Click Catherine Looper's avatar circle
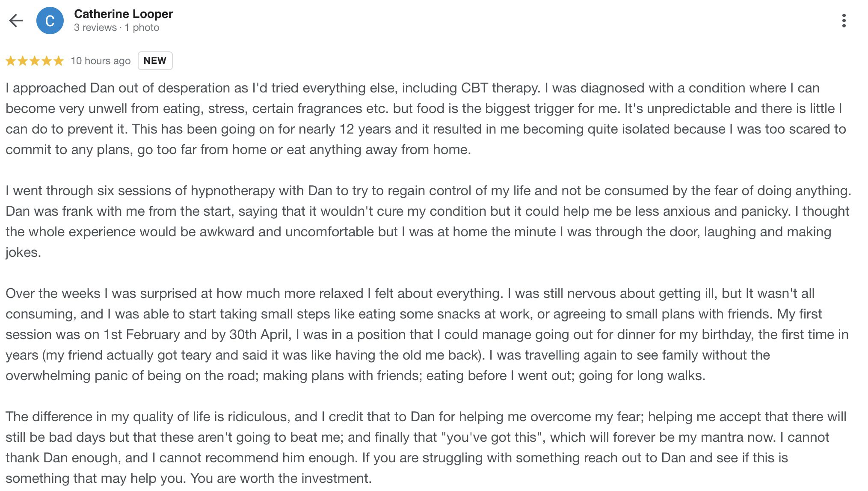Screen dimensions: 868x491 pos(49,20)
